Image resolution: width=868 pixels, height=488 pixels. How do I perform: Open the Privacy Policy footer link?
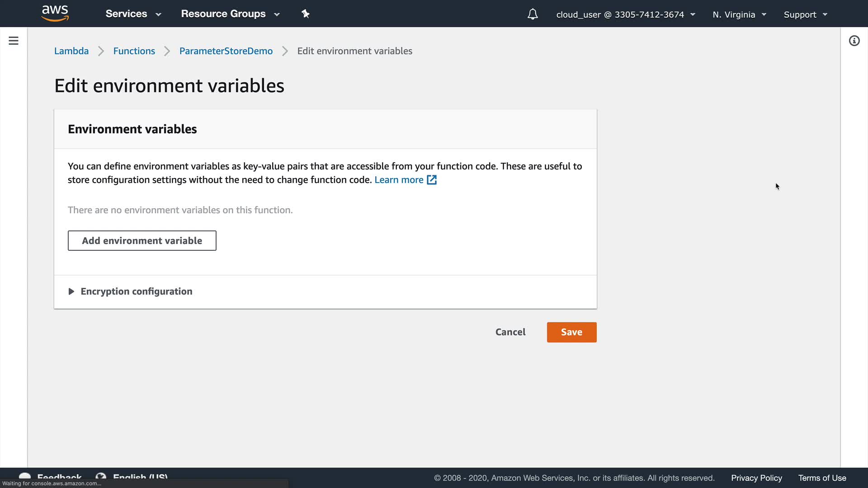pos(756,478)
